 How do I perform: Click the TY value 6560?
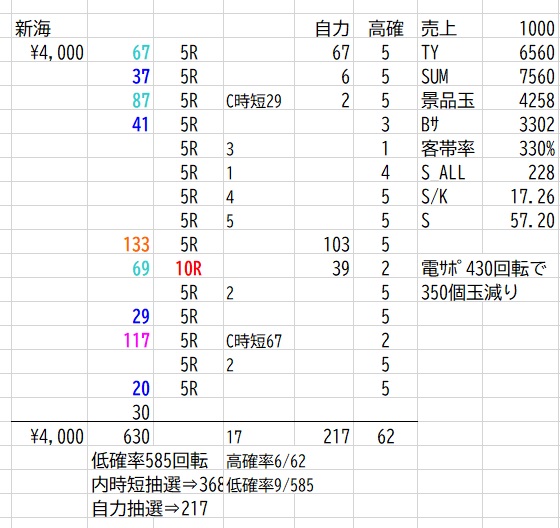[x=537, y=53]
